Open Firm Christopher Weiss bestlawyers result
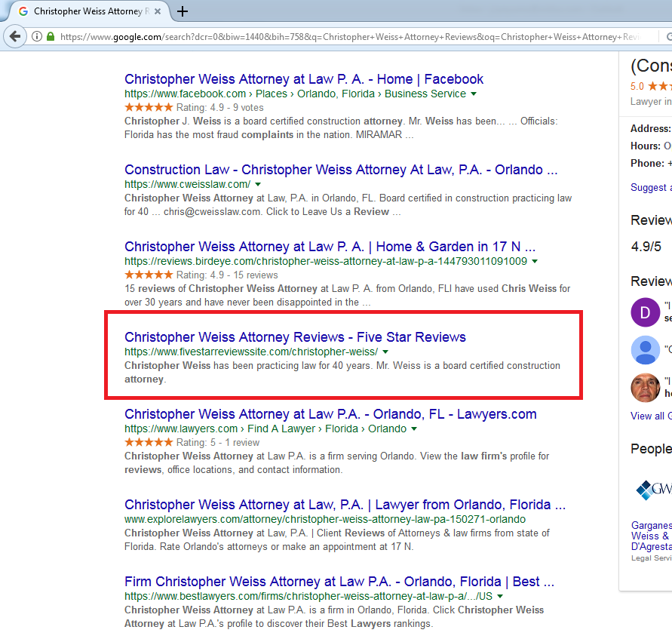Viewport: 672px width, 639px height. coord(339,581)
